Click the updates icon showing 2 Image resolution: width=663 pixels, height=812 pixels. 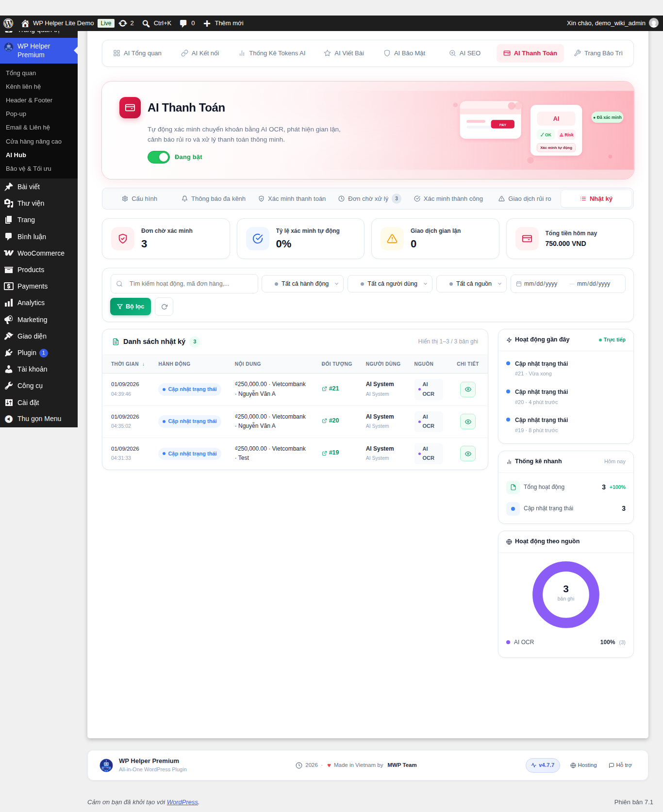pyautogui.click(x=123, y=23)
